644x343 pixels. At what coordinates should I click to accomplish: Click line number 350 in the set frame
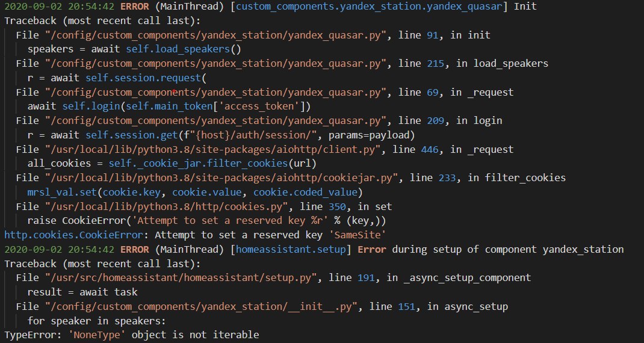337,206
